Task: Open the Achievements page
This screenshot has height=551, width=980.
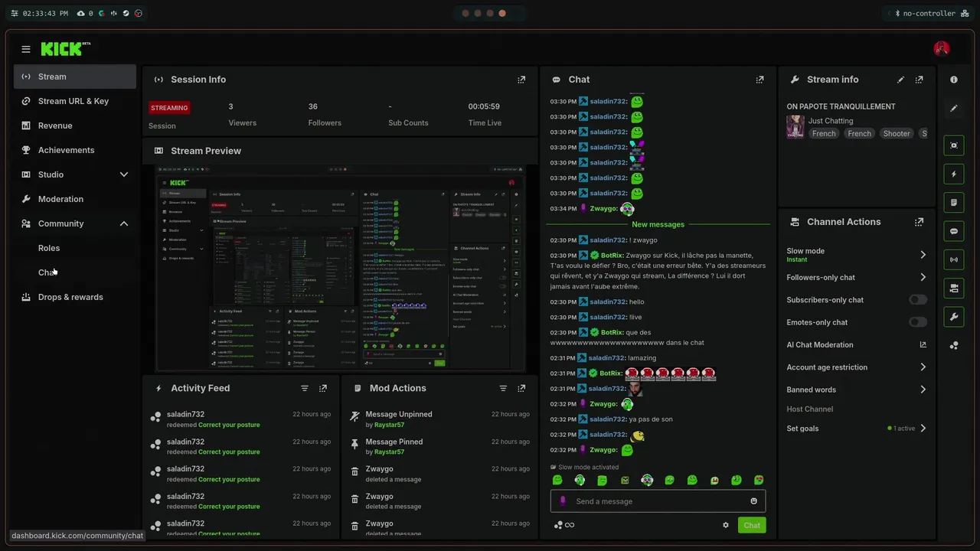Action: tap(75, 150)
